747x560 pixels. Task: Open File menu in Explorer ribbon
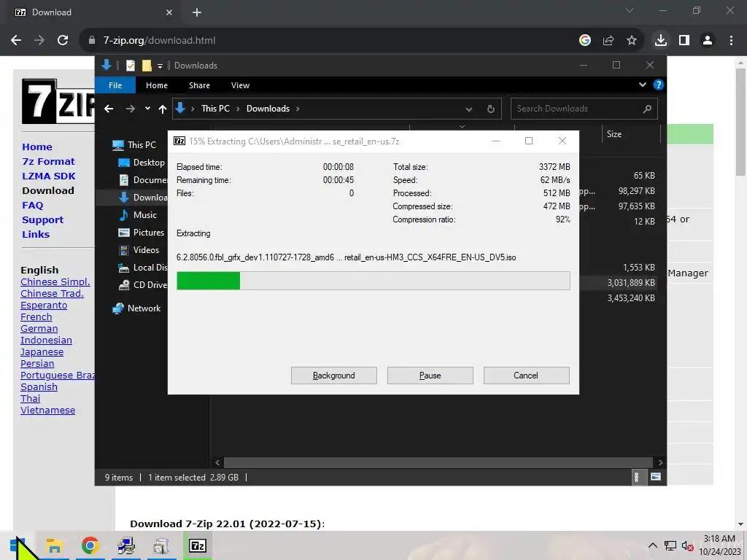(x=115, y=85)
